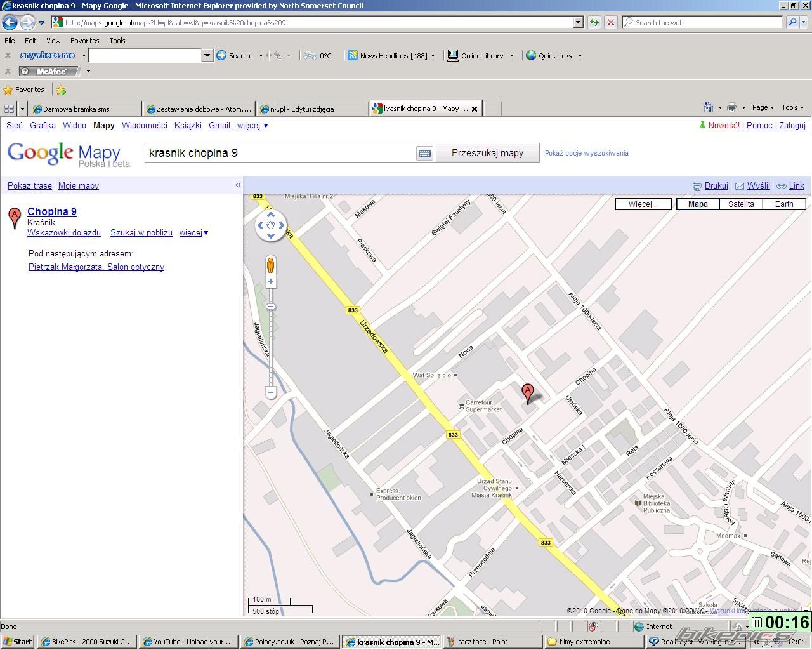
Task: Click the map zoom slider handle
Action: 271,307
